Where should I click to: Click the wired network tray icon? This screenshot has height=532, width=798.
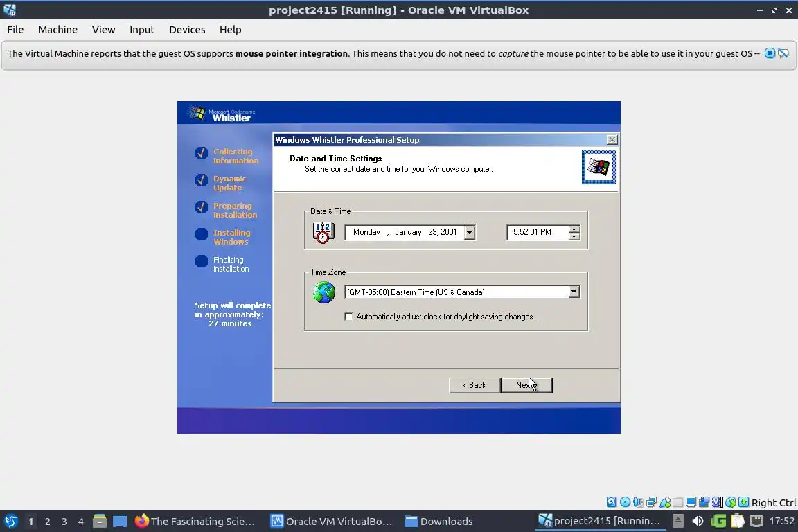point(756,522)
